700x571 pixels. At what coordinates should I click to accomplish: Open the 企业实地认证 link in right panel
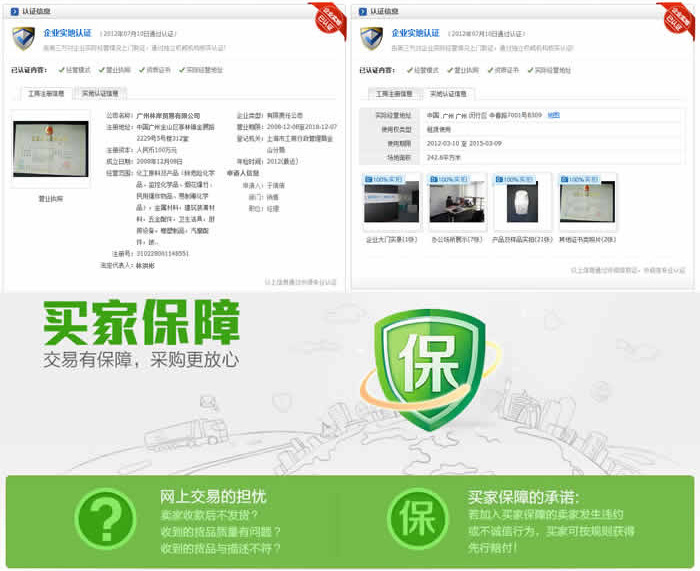tap(415, 33)
